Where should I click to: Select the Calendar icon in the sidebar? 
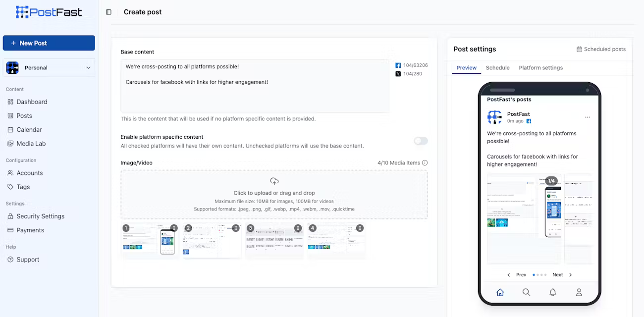point(11,129)
